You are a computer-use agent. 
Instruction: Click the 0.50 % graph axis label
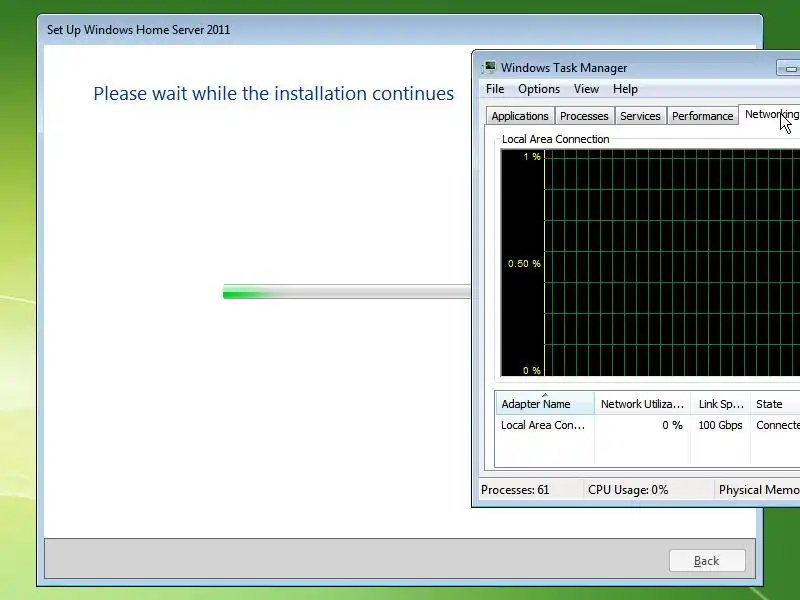(x=524, y=263)
